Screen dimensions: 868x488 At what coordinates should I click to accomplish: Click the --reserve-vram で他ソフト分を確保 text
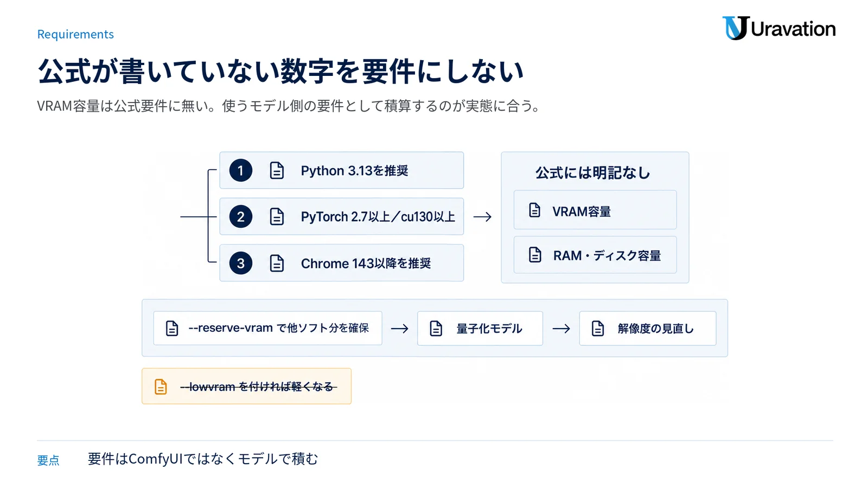tap(278, 328)
